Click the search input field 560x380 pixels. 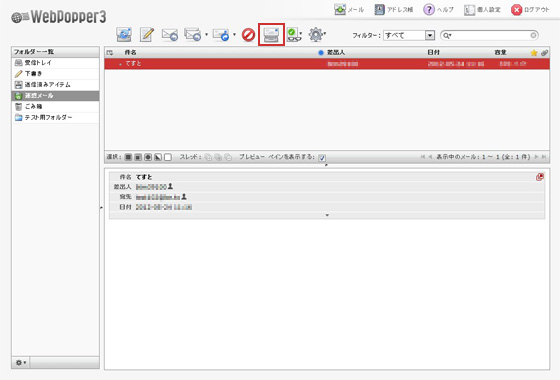489,35
